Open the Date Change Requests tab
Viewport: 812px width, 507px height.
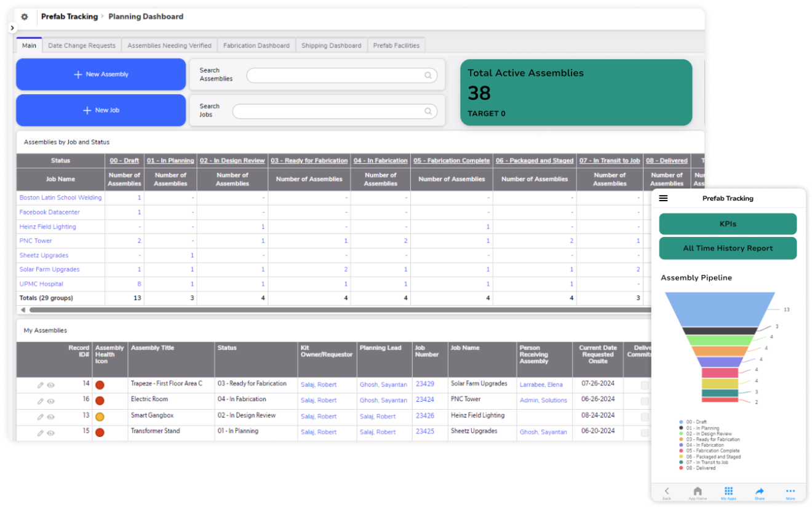tap(82, 45)
